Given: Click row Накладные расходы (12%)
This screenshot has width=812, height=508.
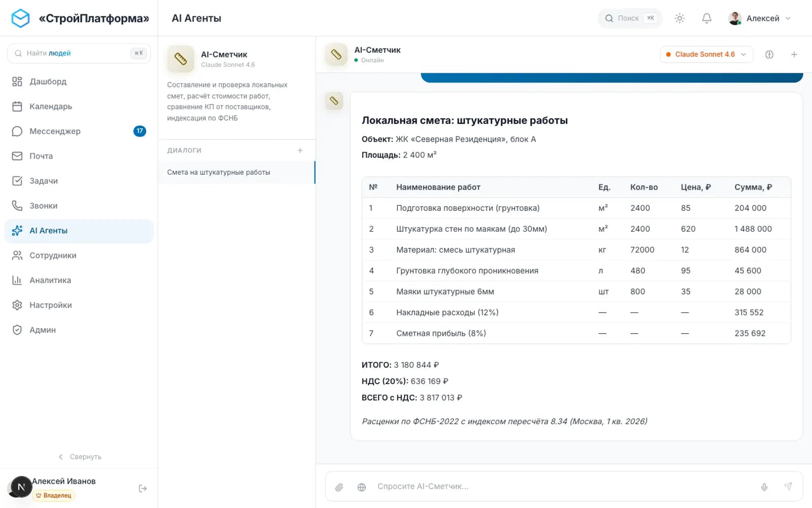Looking at the screenshot, I should coord(576,312).
